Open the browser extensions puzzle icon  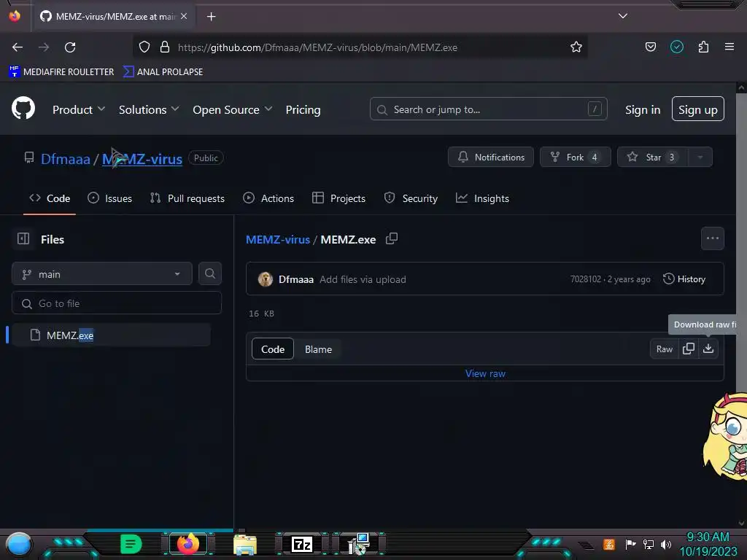point(703,47)
